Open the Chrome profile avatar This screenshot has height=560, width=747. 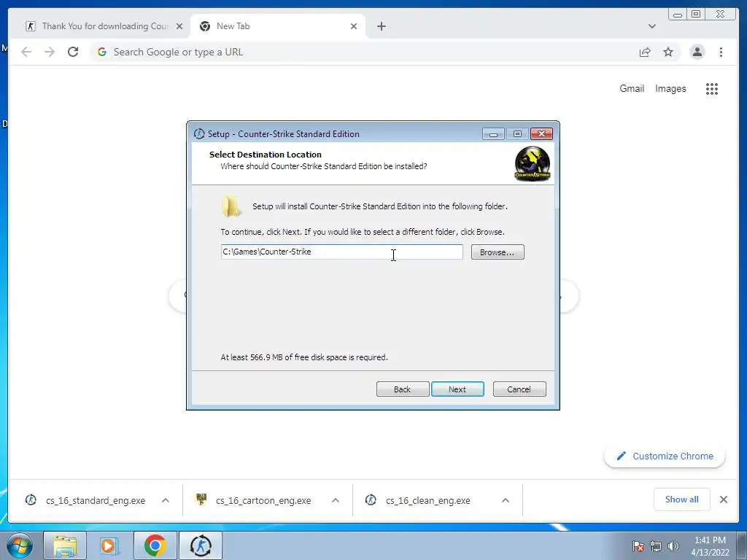click(x=697, y=52)
